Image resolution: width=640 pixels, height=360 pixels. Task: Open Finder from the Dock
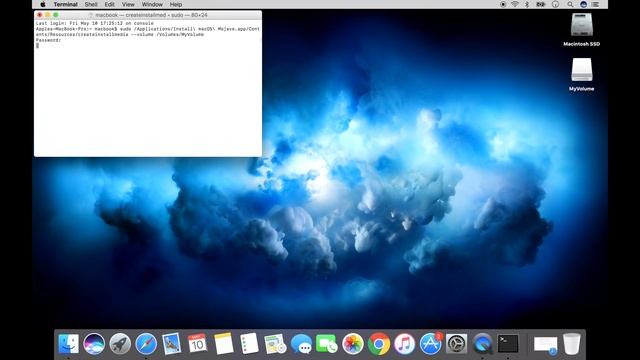point(68,344)
